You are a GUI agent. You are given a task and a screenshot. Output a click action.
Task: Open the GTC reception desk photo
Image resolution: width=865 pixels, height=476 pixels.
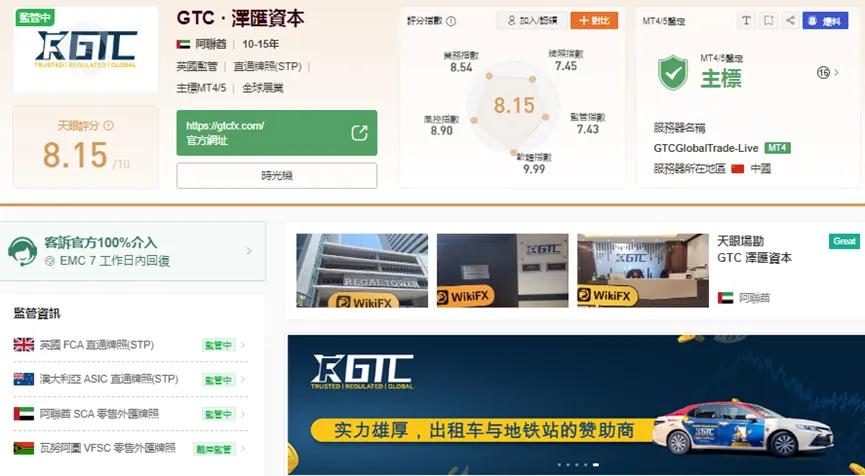tap(643, 270)
